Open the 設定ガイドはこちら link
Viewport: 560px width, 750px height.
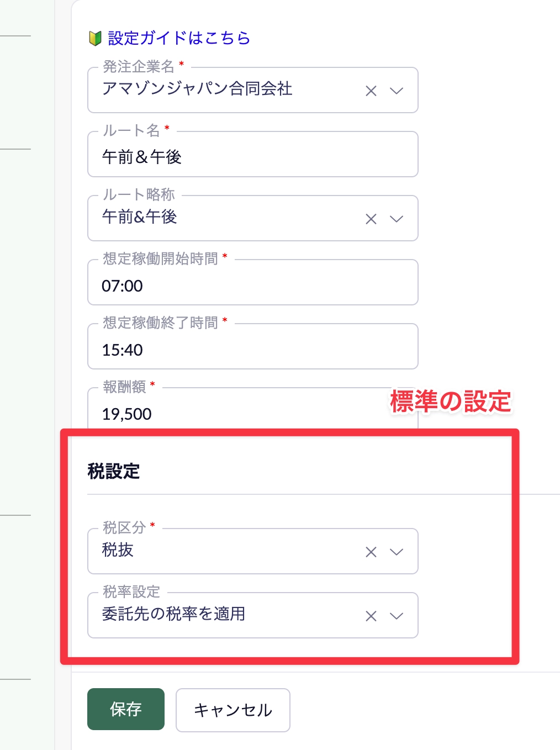(179, 38)
